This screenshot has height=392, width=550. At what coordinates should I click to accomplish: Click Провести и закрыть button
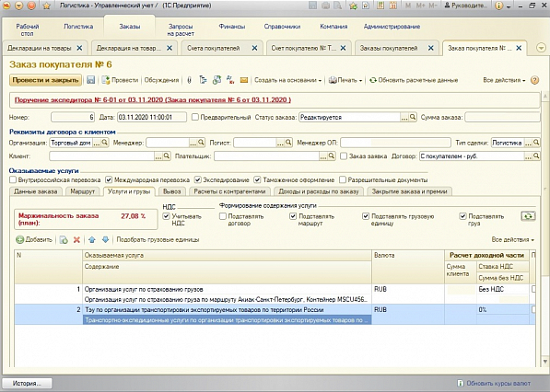click(45, 80)
